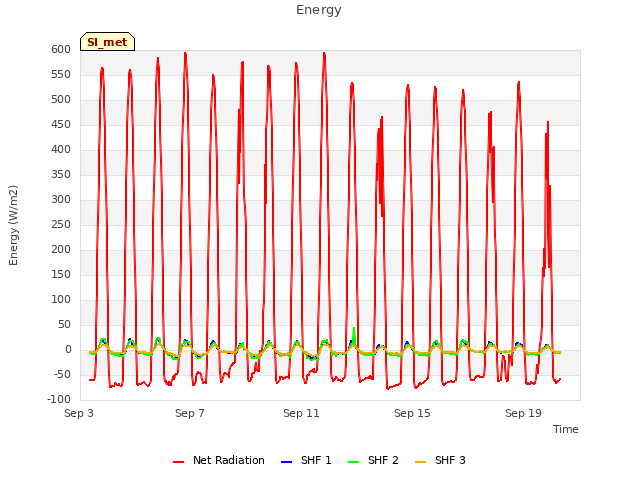
Task: Click the -50 y-axis tick label
Action: 62,375
